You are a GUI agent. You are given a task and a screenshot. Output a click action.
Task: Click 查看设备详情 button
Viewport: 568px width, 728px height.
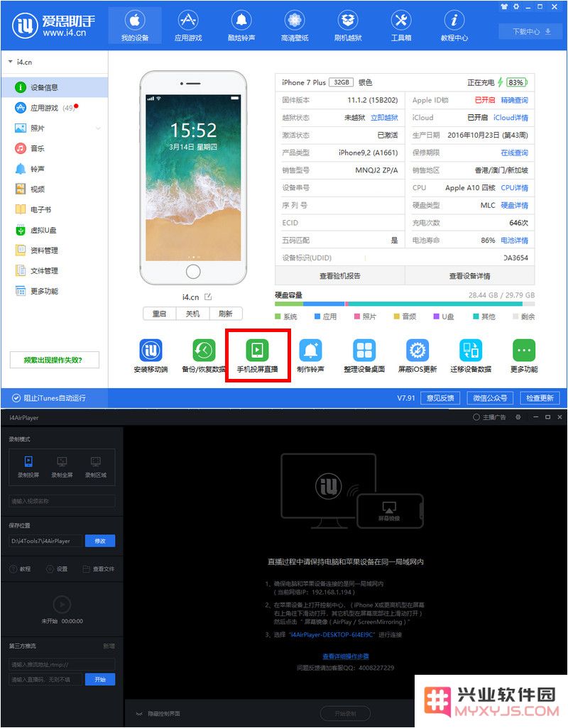coord(469,276)
